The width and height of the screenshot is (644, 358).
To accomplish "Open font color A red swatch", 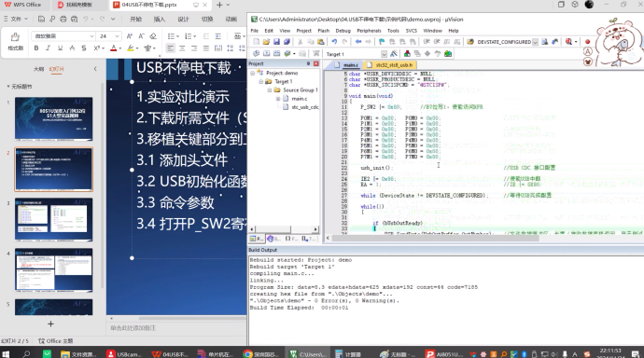I will [x=114, y=48].
